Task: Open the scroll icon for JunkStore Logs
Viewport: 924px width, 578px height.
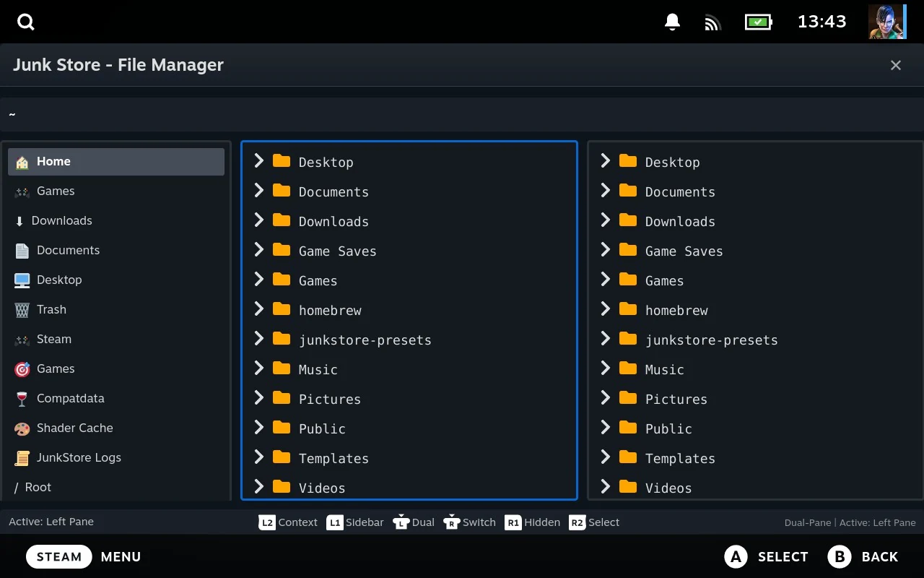Action: point(22,458)
